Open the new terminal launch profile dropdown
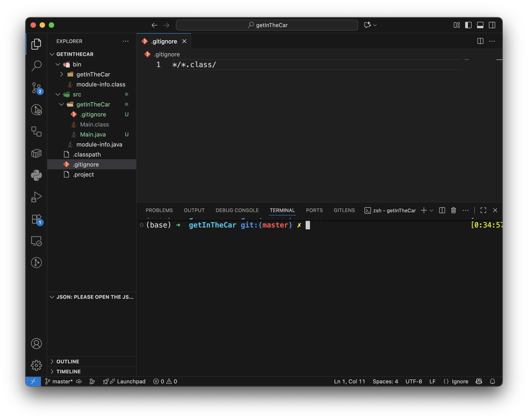The image size is (528, 420). (x=432, y=210)
